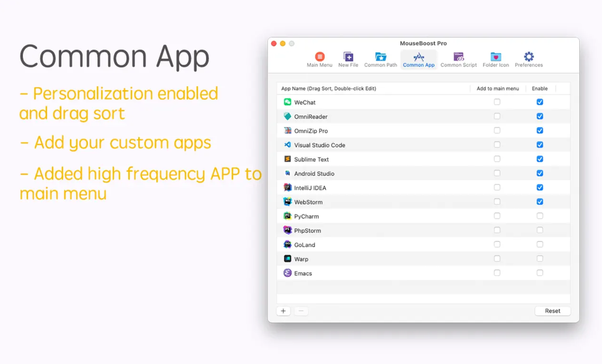The width and height of the screenshot is (602, 364).
Task: Toggle Enable for Android Studio
Action: pos(540,173)
